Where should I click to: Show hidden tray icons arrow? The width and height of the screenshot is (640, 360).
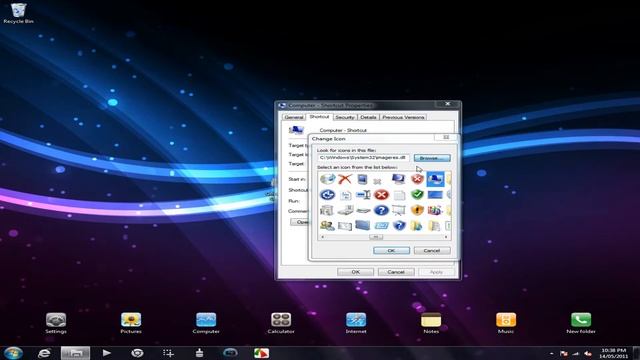[551, 353]
